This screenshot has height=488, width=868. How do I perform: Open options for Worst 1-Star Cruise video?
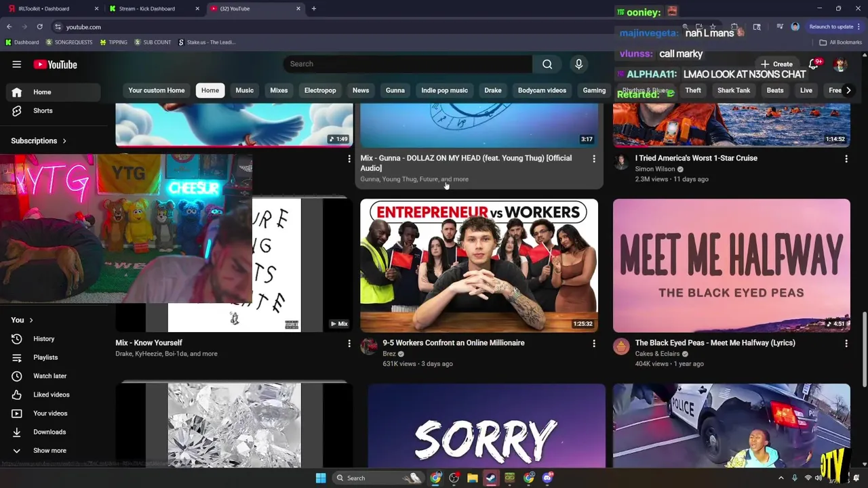846,159
